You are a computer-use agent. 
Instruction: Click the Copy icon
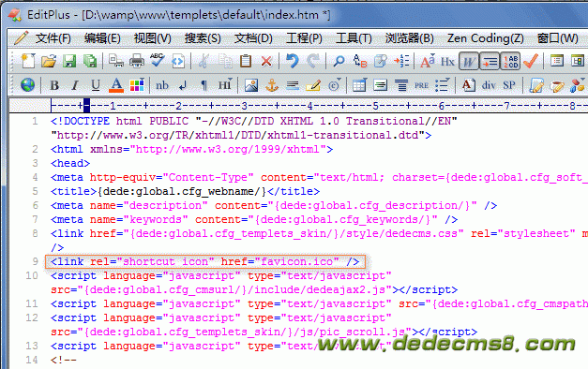point(225,61)
